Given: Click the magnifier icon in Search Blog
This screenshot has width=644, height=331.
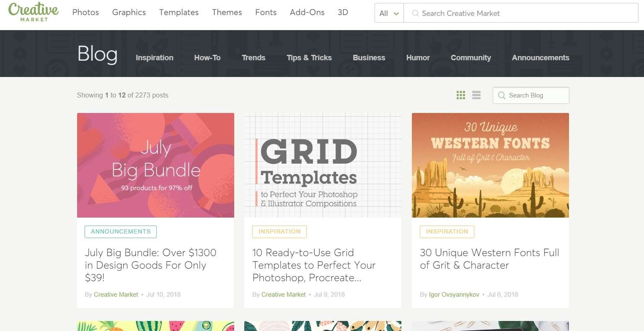Looking at the screenshot, I should click(x=502, y=95).
